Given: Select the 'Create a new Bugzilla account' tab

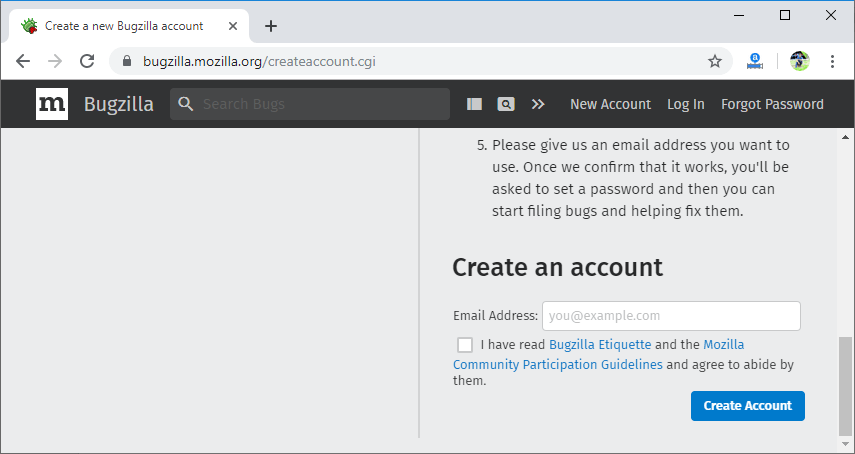Looking at the screenshot, I should click(129, 26).
